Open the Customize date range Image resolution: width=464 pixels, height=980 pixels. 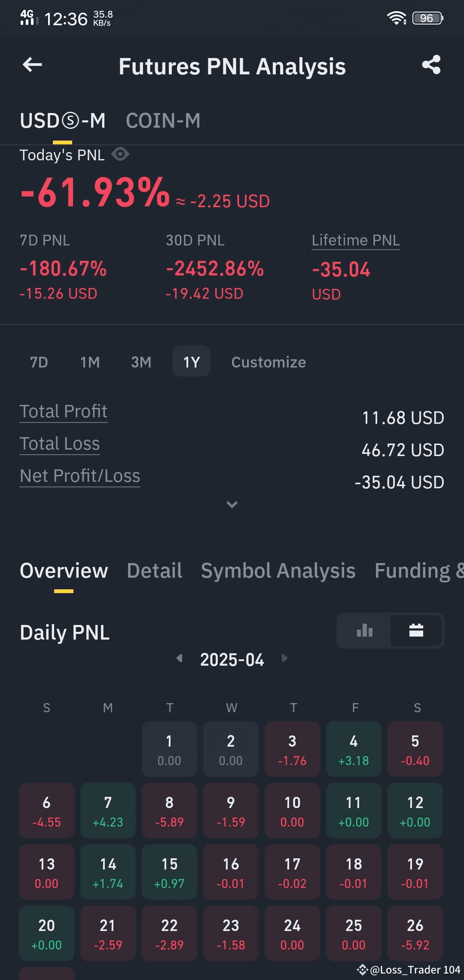click(x=269, y=362)
